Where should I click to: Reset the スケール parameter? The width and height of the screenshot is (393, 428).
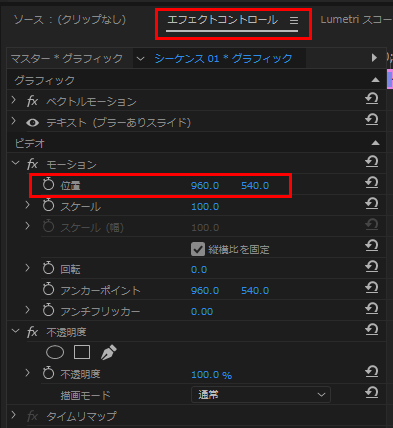371,204
